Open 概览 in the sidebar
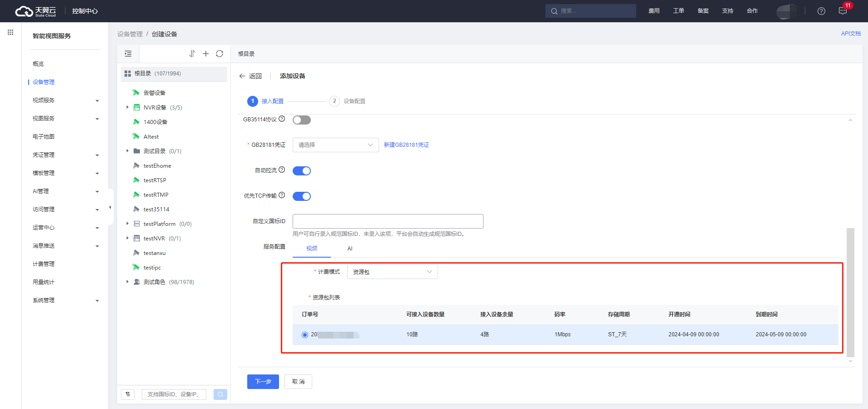 pyautogui.click(x=38, y=64)
